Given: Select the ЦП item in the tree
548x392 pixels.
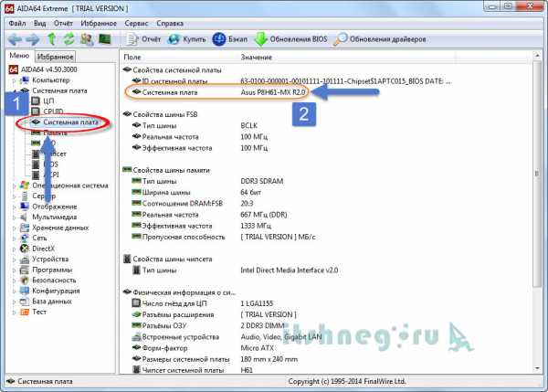Looking at the screenshot, I should tap(43, 101).
